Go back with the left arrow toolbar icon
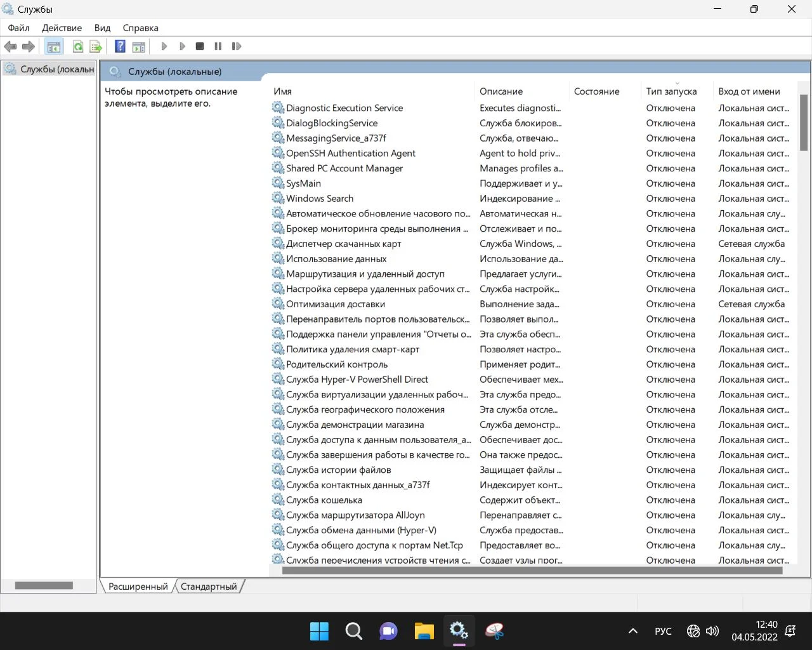Viewport: 812px width, 650px height. click(x=10, y=46)
